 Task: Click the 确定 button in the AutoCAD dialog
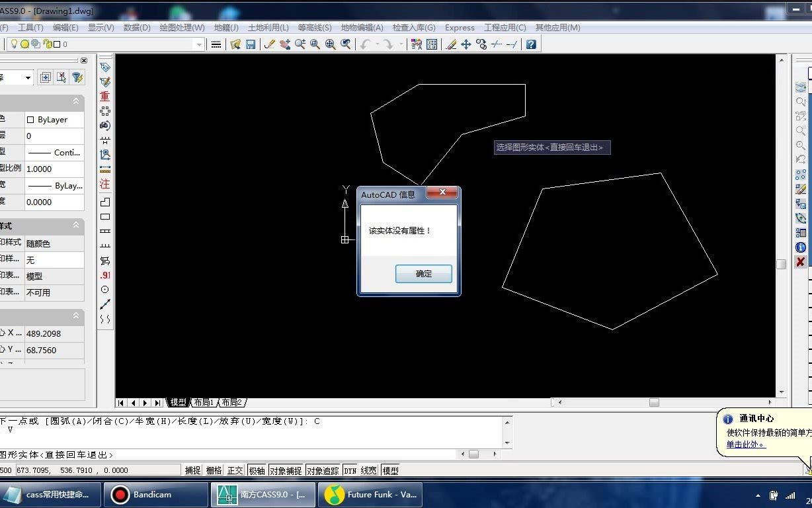424,274
